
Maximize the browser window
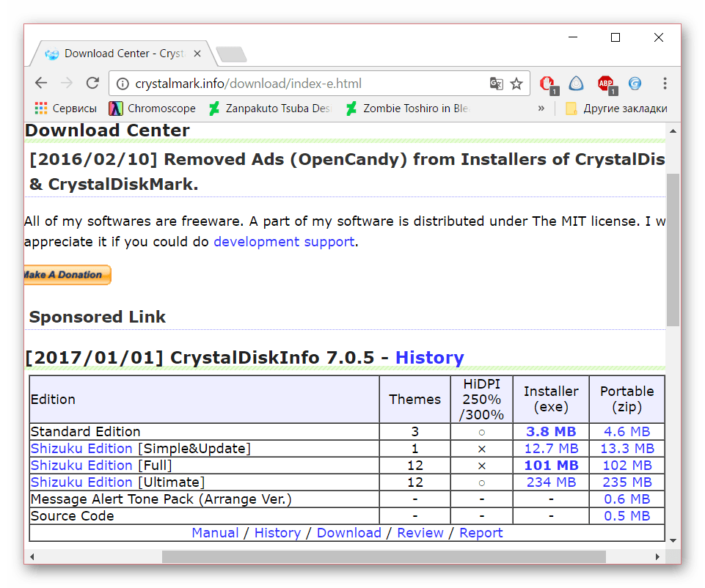(615, 37)
